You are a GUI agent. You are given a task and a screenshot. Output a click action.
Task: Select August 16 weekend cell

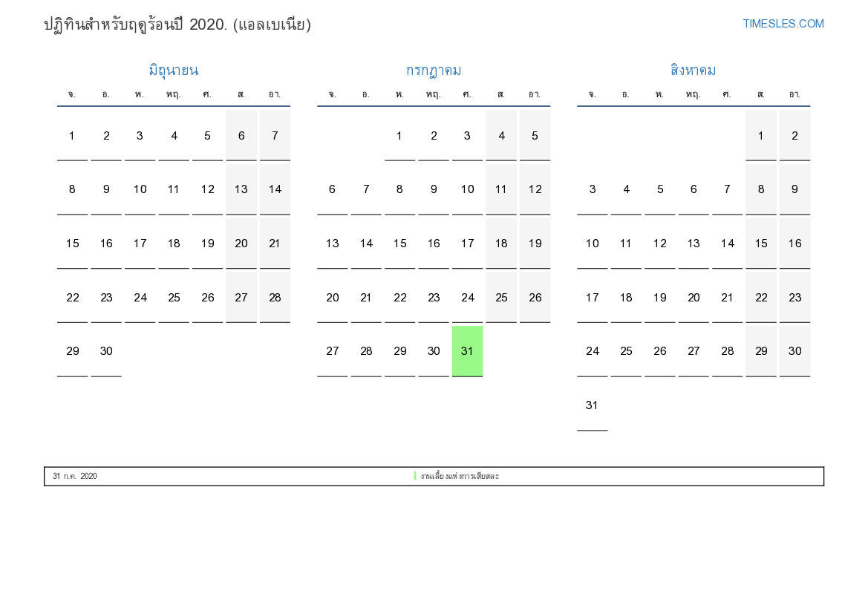coord(794,244)
